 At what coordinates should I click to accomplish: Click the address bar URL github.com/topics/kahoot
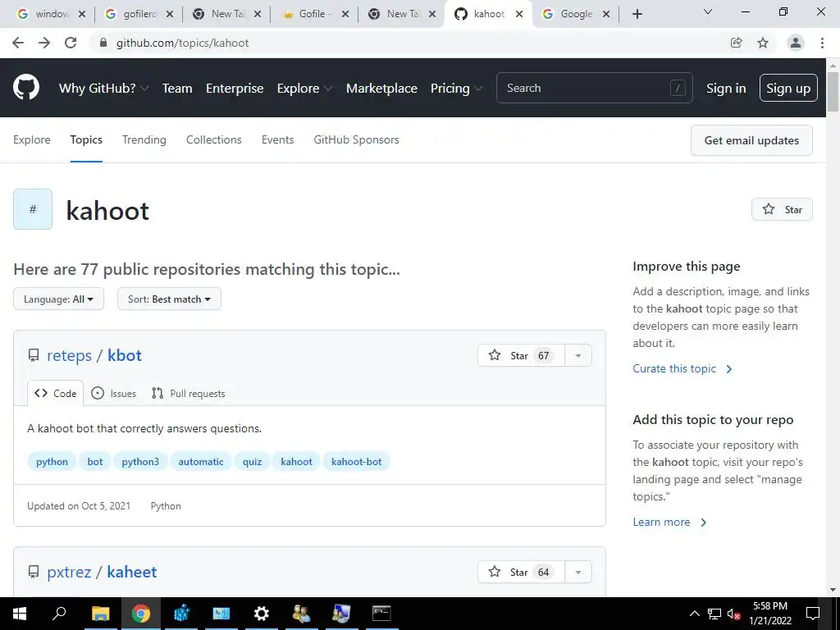coord(182,43)
